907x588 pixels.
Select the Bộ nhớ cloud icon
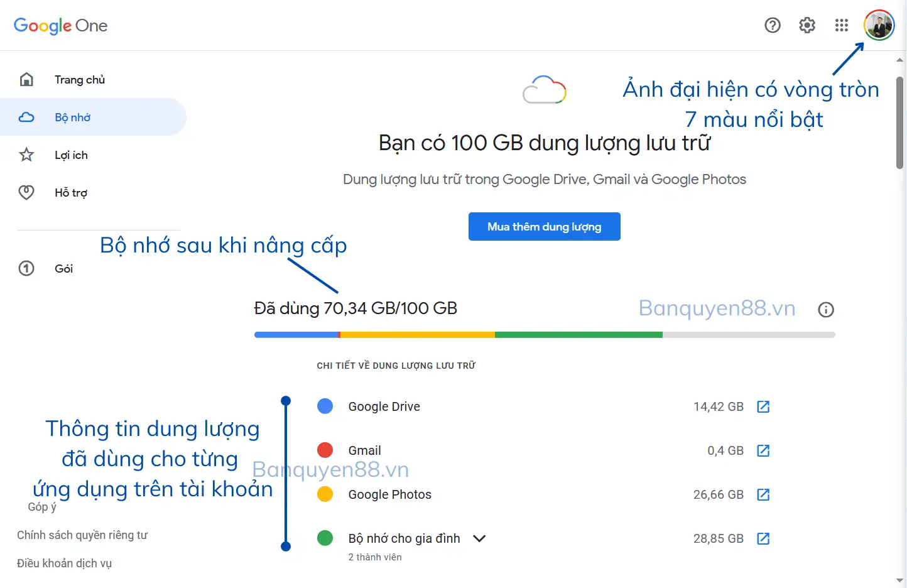click(x=26, y=117)
